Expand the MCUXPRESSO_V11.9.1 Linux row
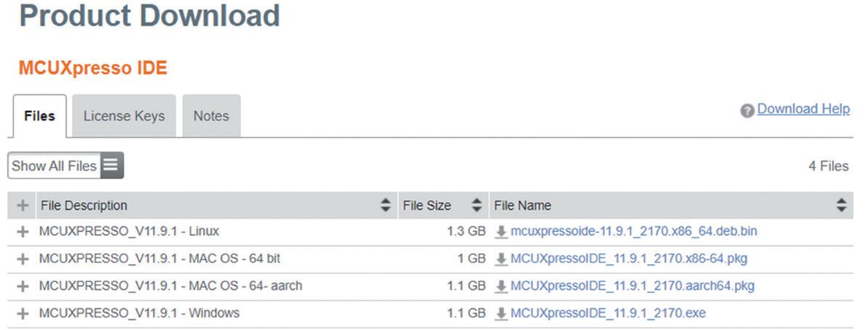868x330 pixels. (x=23, y=232)
